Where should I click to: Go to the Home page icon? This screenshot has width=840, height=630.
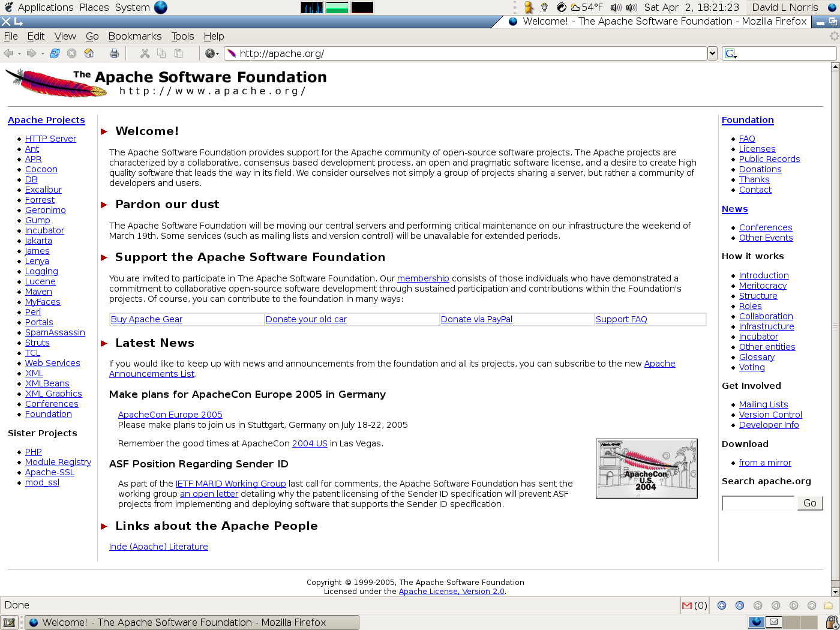tap(89, 53)
